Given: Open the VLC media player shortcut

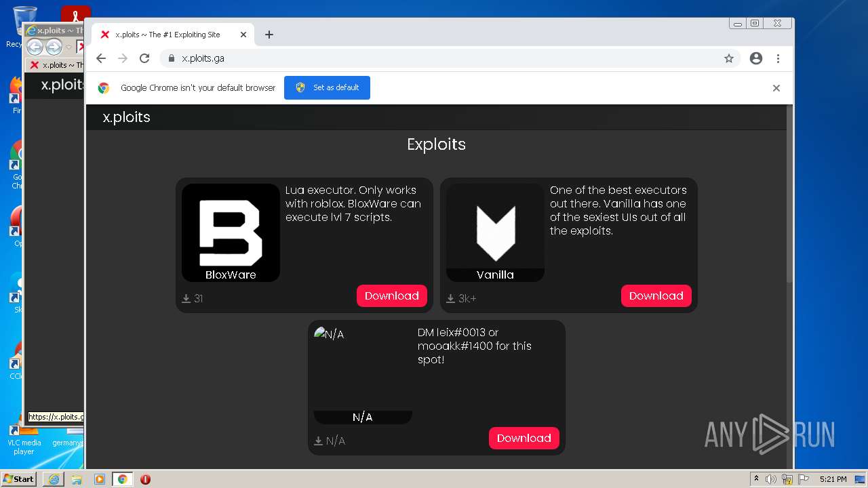Looking at the screenshot, I should pos(24,439).
